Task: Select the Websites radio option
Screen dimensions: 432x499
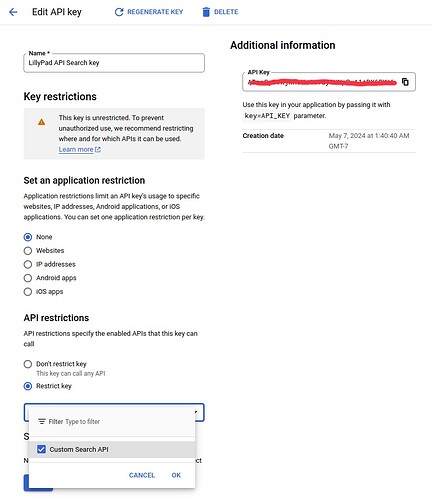Action: click(28, 251)
